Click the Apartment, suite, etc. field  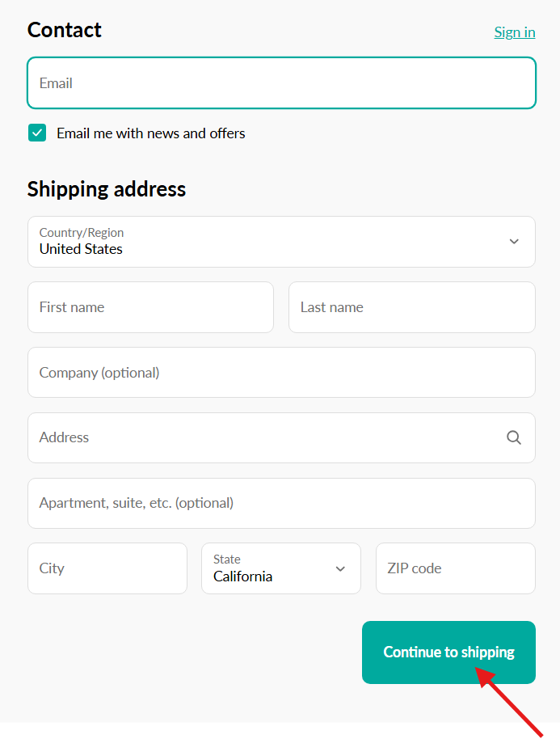281,503
